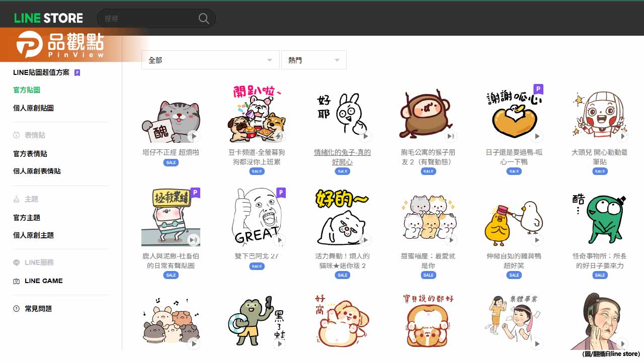Open the 日子還是要過鴨 heart sticker thumbnail
The image size is (644, 362).
pos(514,114)
